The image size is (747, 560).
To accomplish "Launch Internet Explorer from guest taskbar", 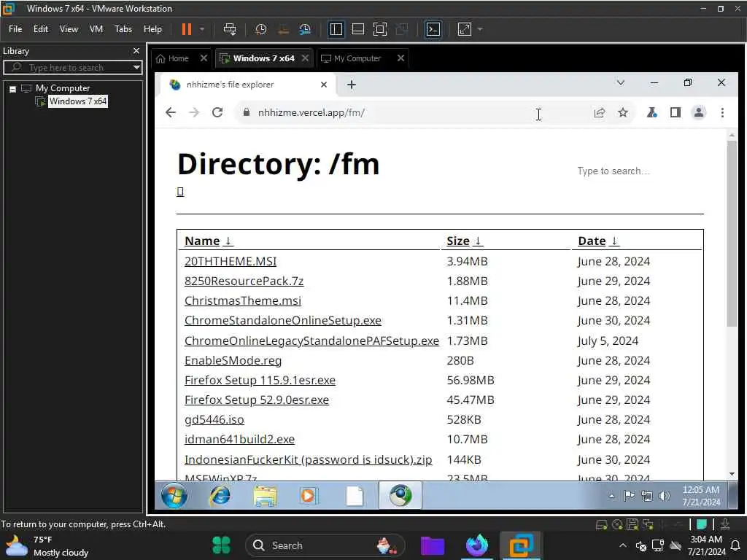I will [x=220, y=496].
